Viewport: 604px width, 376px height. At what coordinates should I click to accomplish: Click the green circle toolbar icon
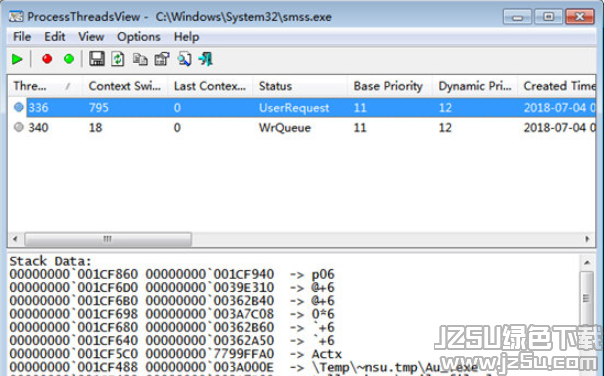pyautogui.click(x=69, y=59)
